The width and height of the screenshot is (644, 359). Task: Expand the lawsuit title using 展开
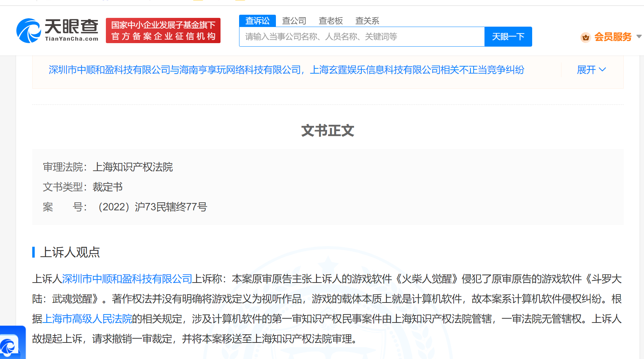point(586,70)
